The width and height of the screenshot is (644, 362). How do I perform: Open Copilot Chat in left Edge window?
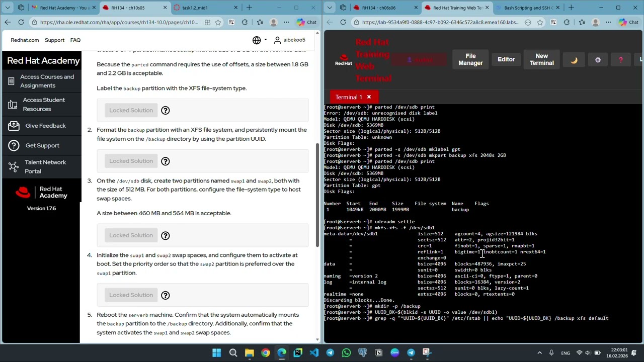coord(306,22)
